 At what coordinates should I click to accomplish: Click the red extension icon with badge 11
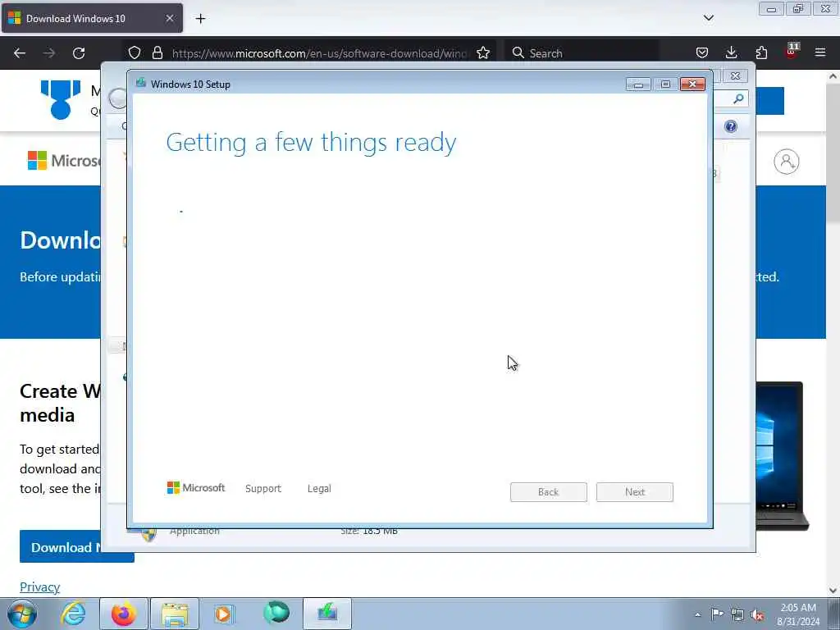tap(792, 52)
